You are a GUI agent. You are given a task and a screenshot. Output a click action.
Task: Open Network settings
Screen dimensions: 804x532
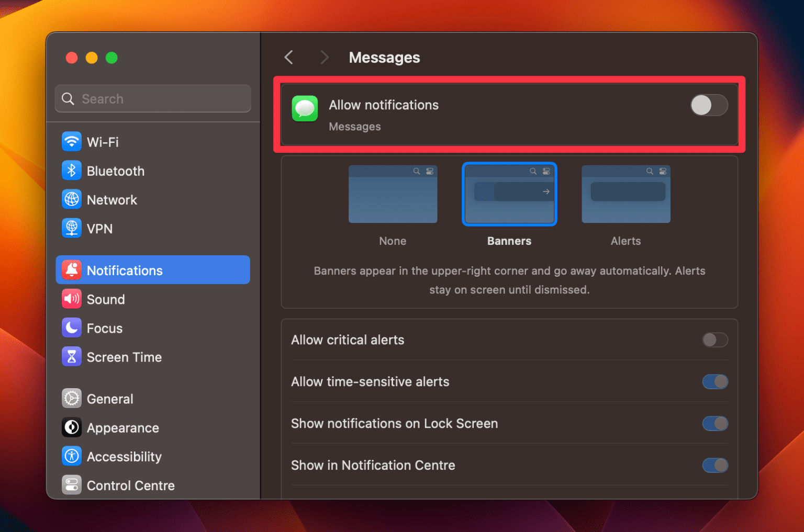coord(112,199)
